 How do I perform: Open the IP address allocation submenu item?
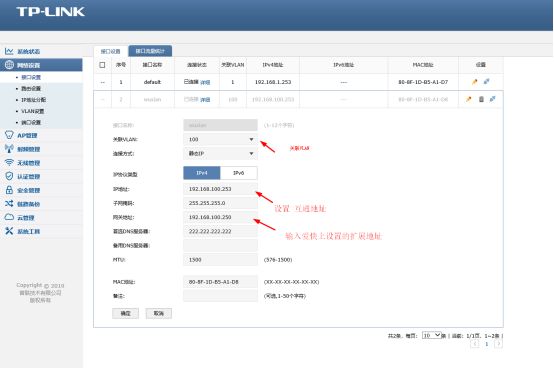click(34, 100)
